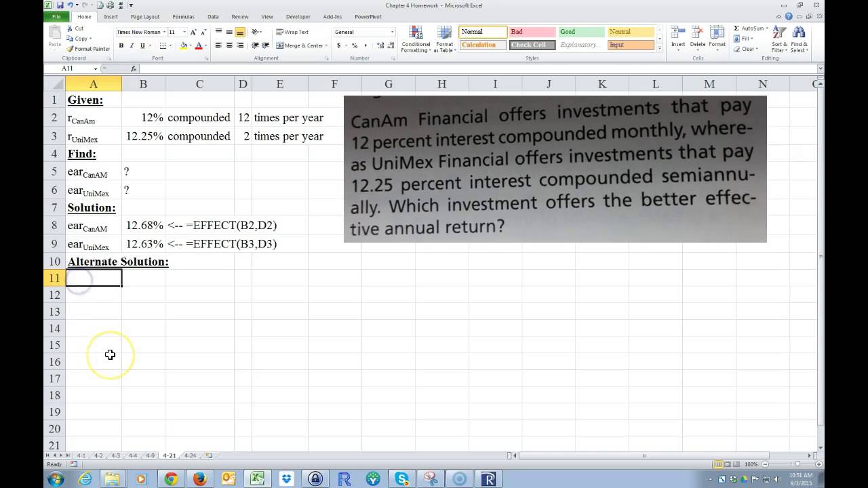Apply Comma Style number format

(x=366, y=45)
